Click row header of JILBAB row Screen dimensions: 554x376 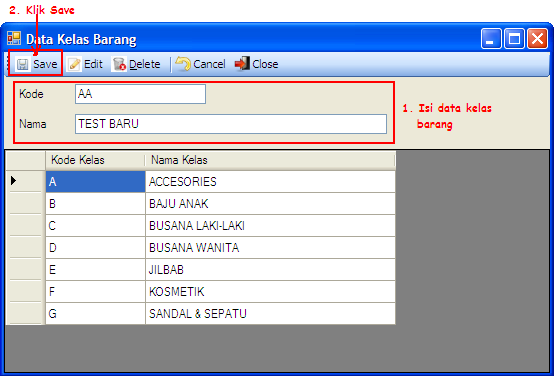click(25, 270)
